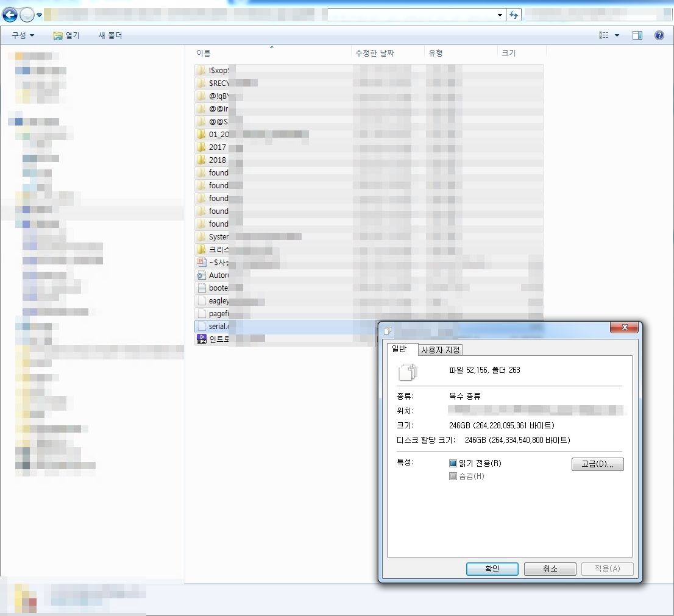Image resolution: width=674 pixels, height=616 pixels.
Task: Select the !$xop folder icon
Action: coord(201,70)
